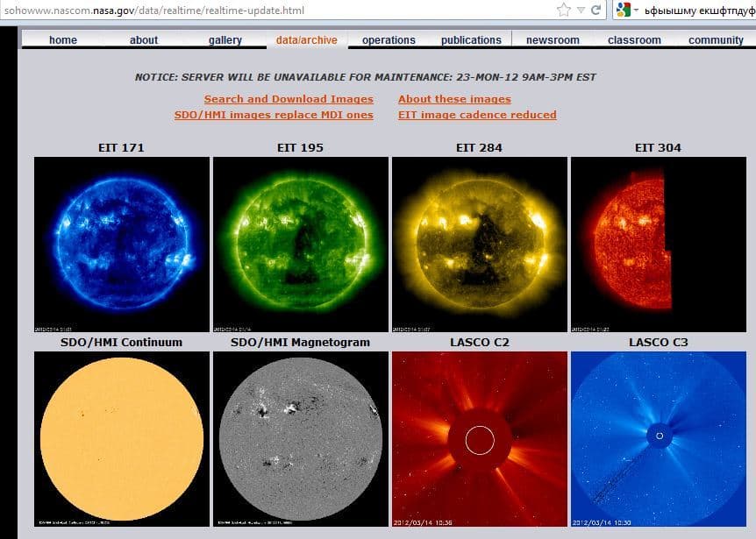Image resolution: width=756 pixels, height=539 pixels.
Task: Open the red EIT 304 image
Action: point(658,245)
